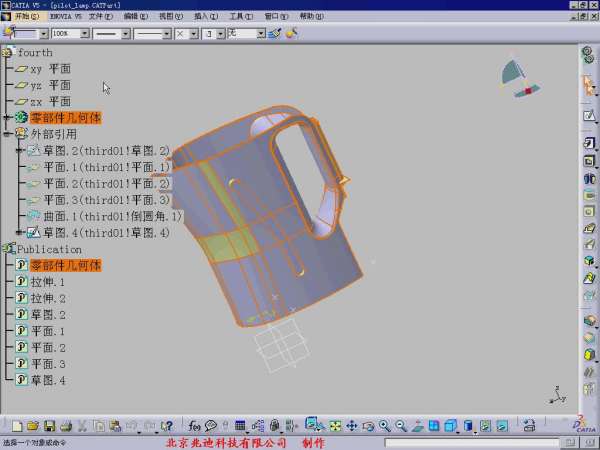
Task: Open the line type dropdown
Action: [166, 34]
